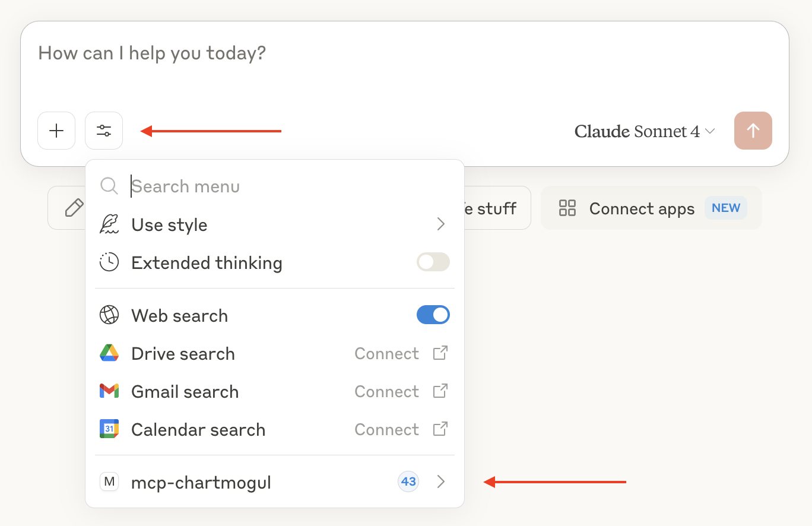Click the M icon for mcp-chartmogul

coord(109,481)
